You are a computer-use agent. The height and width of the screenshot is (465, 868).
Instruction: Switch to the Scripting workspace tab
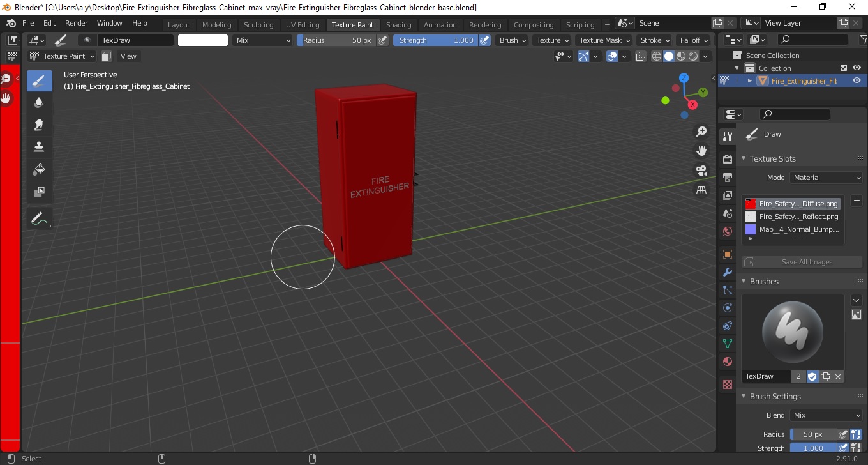tap(580, 25)
